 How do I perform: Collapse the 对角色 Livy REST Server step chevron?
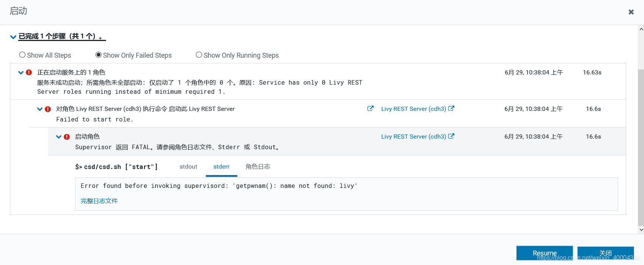coord(40,109)
